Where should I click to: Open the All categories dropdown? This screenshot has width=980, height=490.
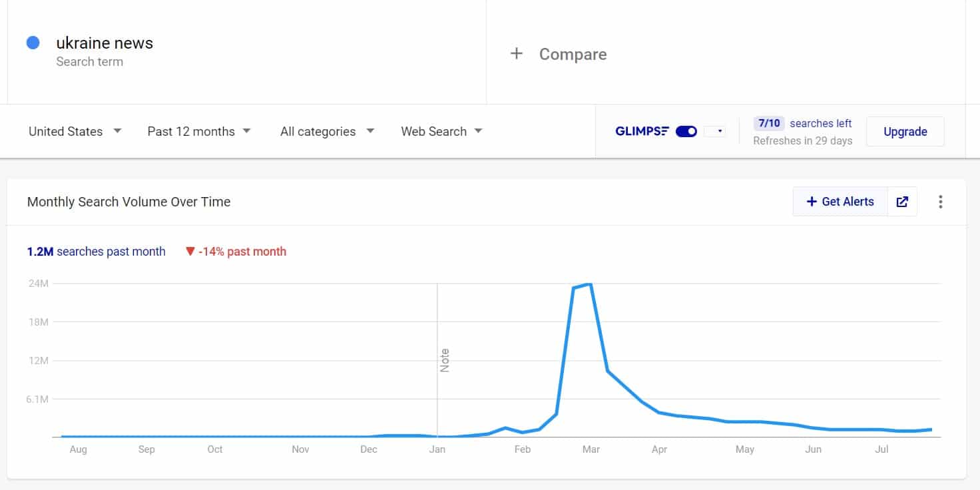327,131
